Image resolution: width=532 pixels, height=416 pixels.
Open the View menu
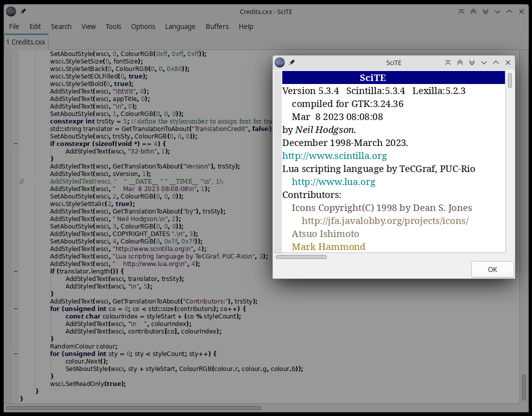tap(89, 26)
